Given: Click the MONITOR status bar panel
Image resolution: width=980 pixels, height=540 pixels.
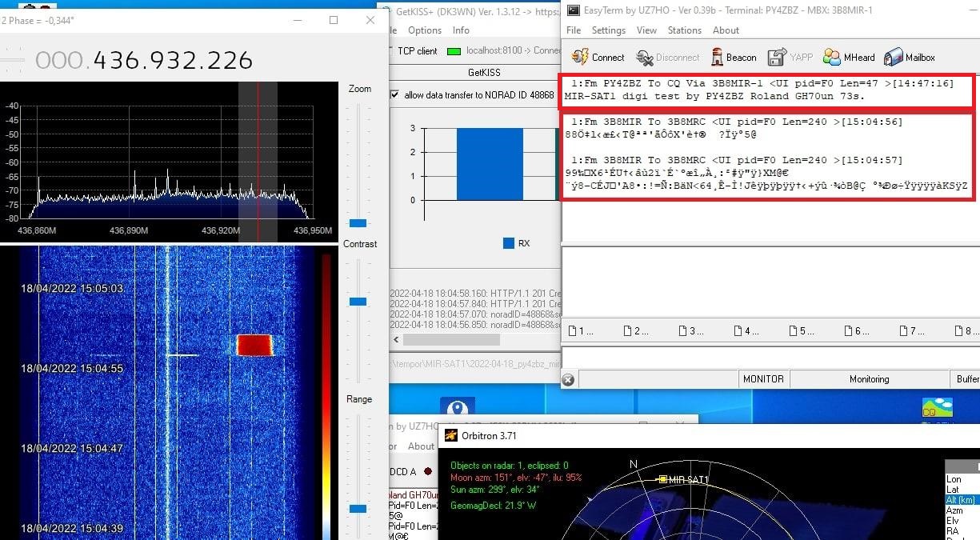Looking at the screenshot, I should [x=763, y=379].
